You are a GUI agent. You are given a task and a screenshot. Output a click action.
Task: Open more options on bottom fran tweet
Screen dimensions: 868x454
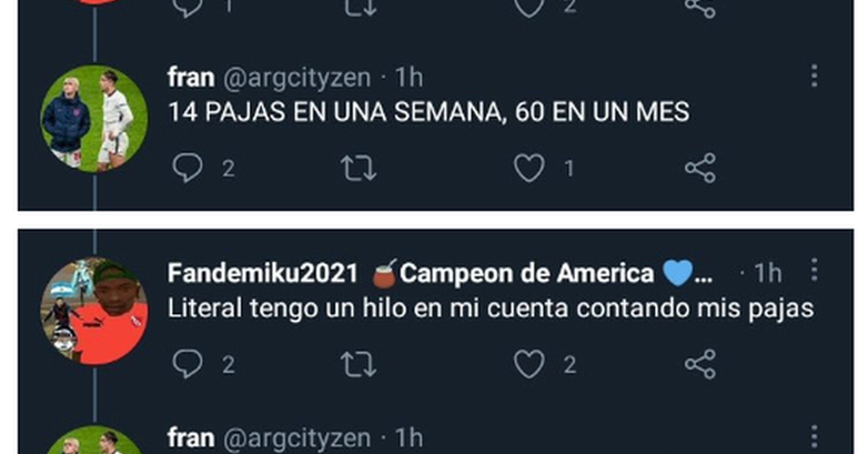coord(814,437)
